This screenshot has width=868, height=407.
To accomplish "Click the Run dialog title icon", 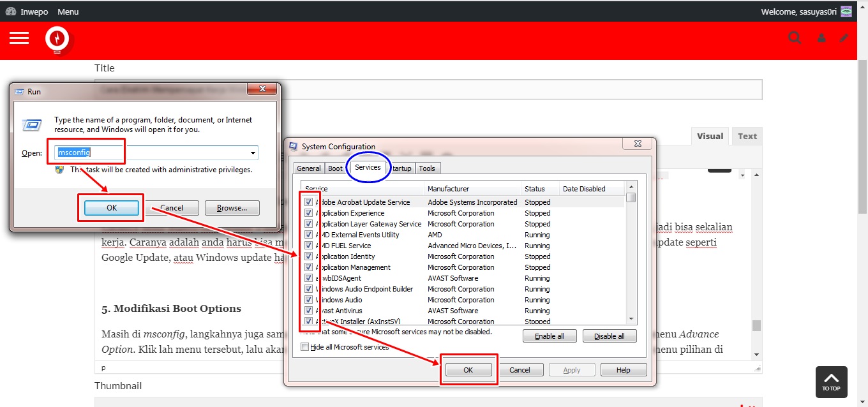I will tap(19, 91).
